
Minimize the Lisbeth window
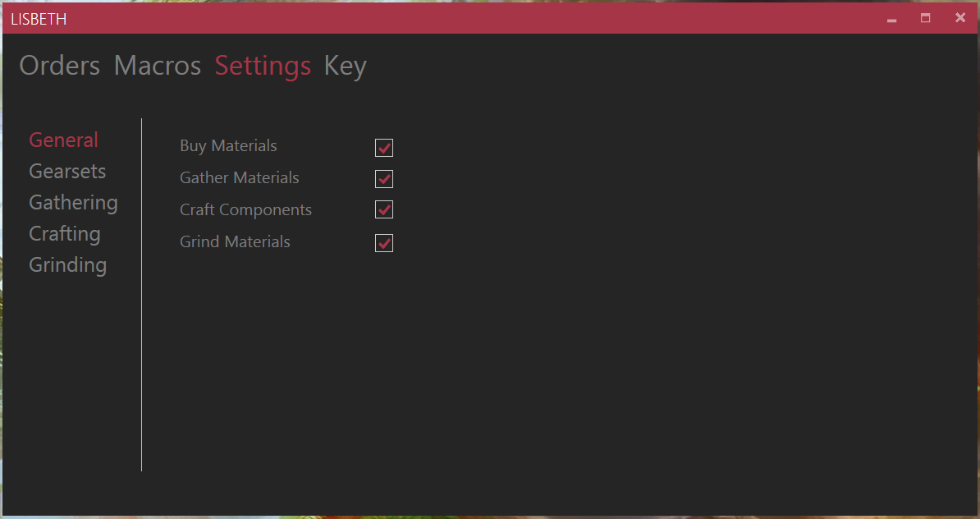tap(892, 18)
